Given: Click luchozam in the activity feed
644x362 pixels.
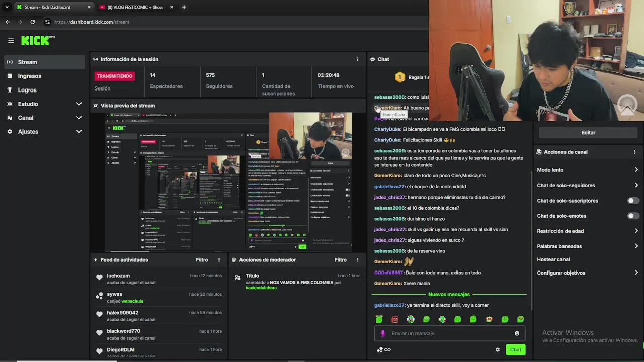Looking at the screenshot, I should [x=118, y=276].
